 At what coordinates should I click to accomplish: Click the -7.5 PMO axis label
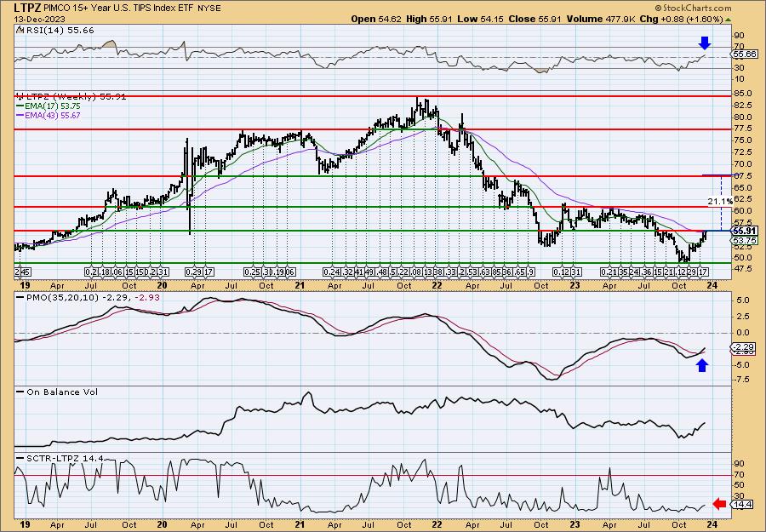(743, 379)
